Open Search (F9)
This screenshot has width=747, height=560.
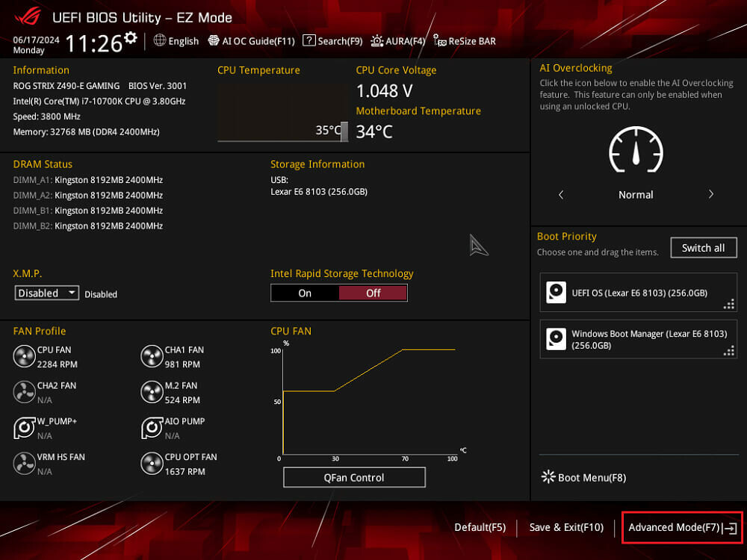pyautogui.click(x=332, y=41)
